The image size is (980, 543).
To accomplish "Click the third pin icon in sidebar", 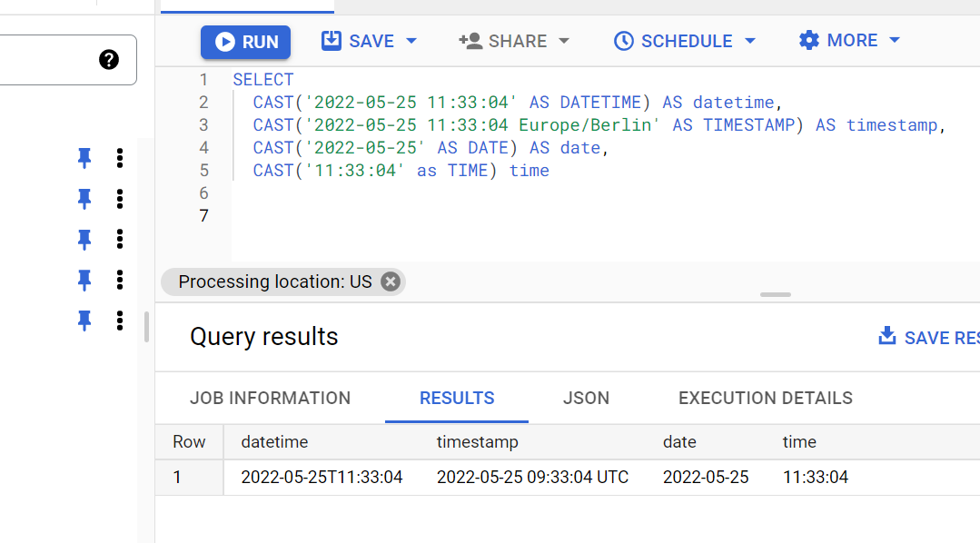I will point(84,240).
